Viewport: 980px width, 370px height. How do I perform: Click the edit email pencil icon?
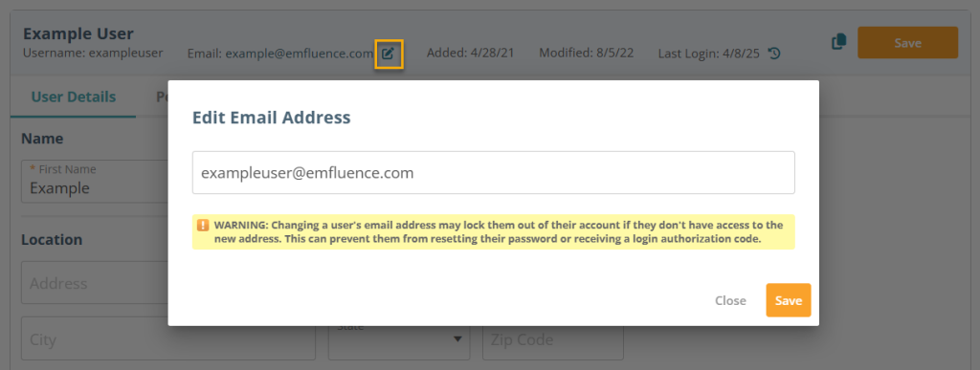(x=389, y=54)
